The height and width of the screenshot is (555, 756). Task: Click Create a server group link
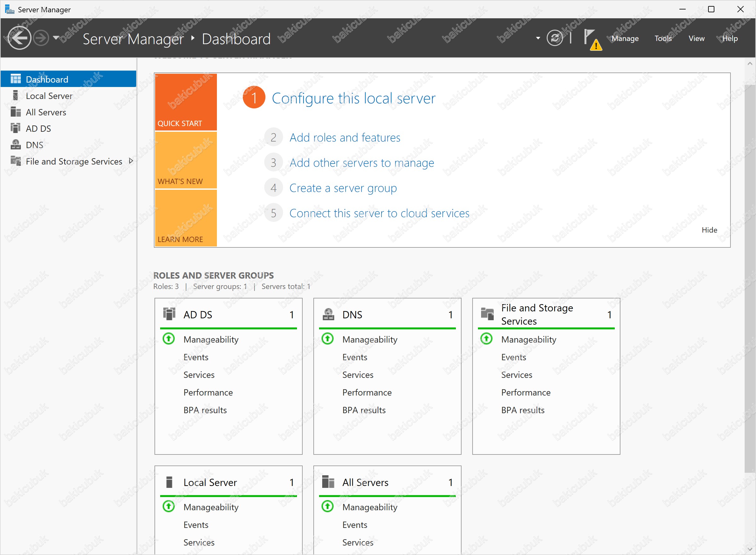[x=343, y=188]
